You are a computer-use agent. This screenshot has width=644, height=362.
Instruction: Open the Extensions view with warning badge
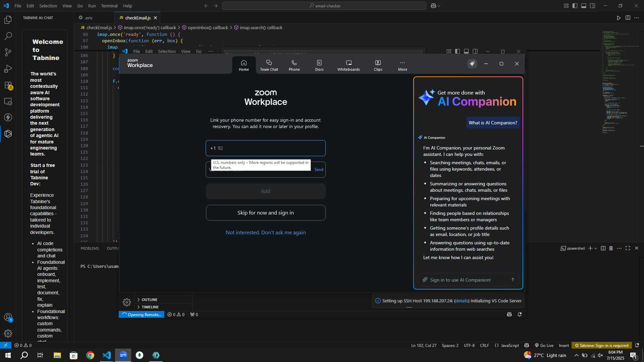8,85
